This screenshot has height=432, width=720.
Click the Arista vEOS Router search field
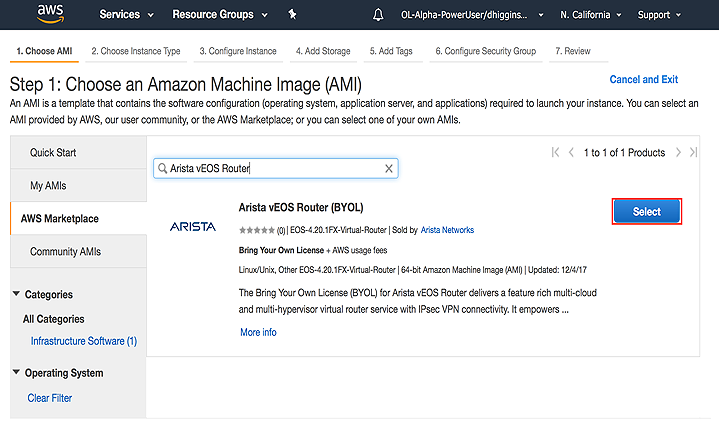click(x=276, y=168)
